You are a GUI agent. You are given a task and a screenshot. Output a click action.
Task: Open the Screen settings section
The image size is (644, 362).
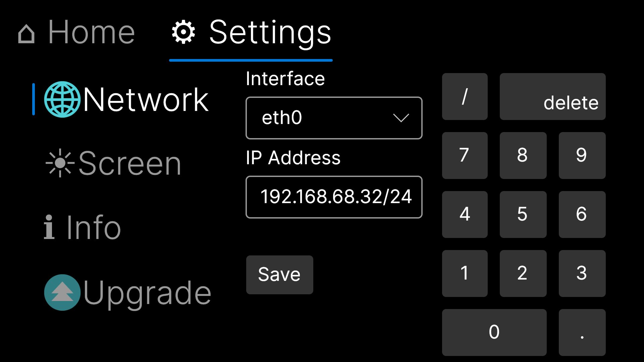click(x=113, y=163)
